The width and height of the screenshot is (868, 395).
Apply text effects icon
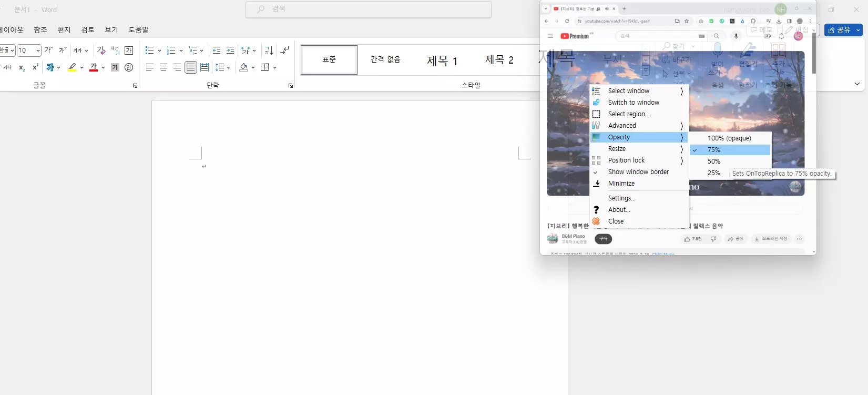50,67
